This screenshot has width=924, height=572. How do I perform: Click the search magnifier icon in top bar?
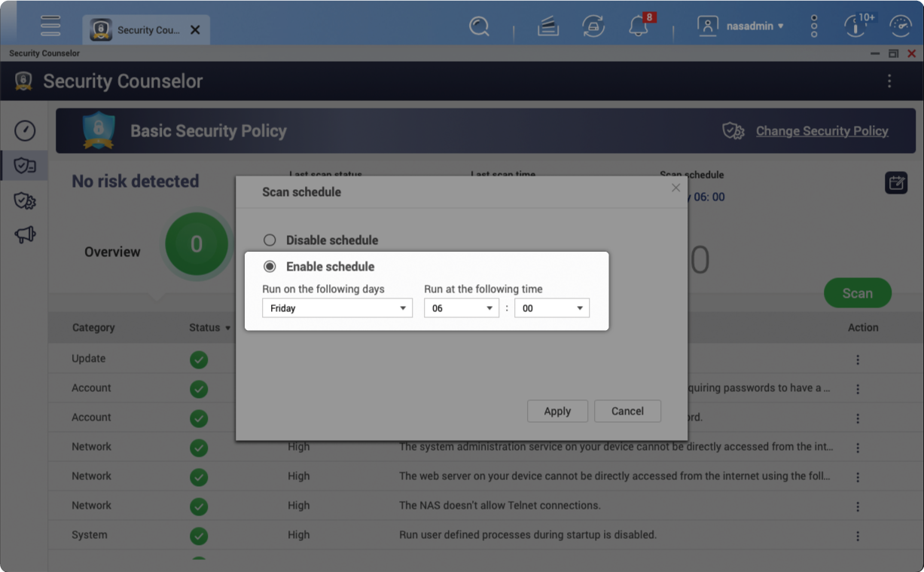coord(479,26)
